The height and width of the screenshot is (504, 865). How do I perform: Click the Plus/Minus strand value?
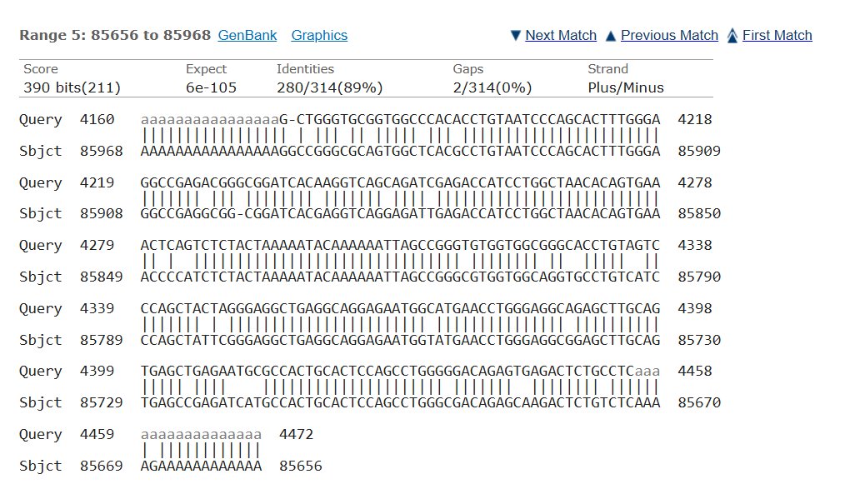(626, 87)
